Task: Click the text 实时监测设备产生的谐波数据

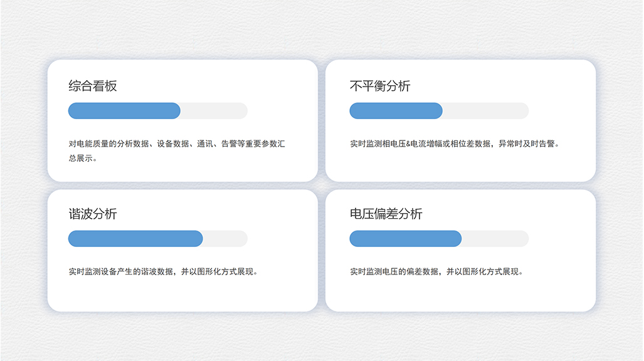Action: tap(121, 271)
